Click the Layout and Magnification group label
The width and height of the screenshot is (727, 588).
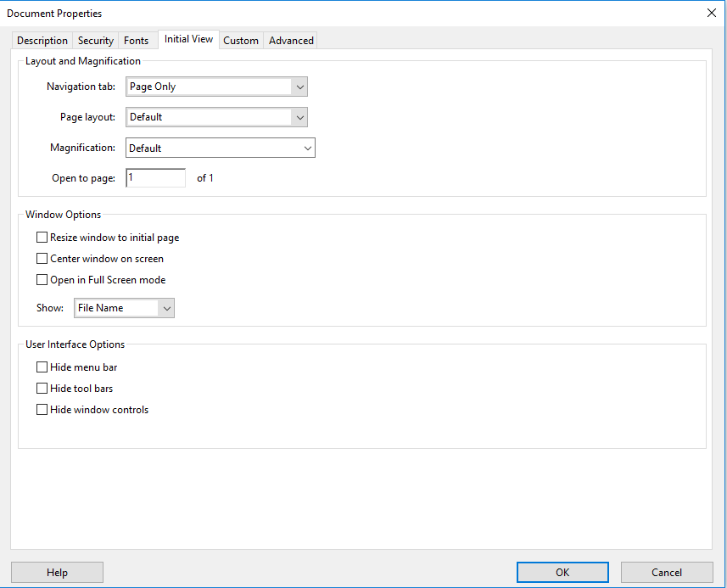pyautogui.click(x=83, y=61)
